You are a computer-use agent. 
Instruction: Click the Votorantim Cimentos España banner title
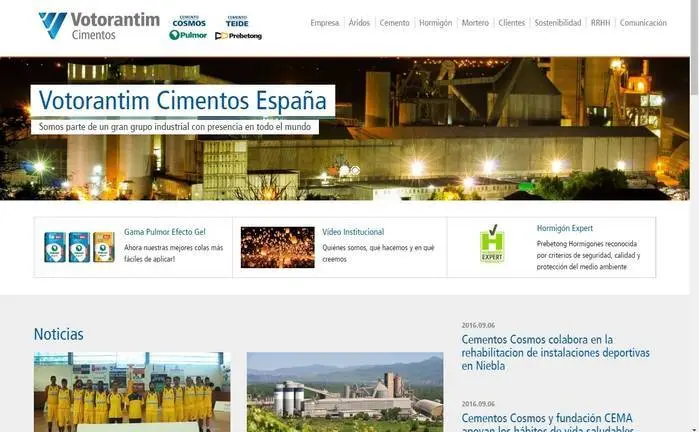click(x=183, y=100)
